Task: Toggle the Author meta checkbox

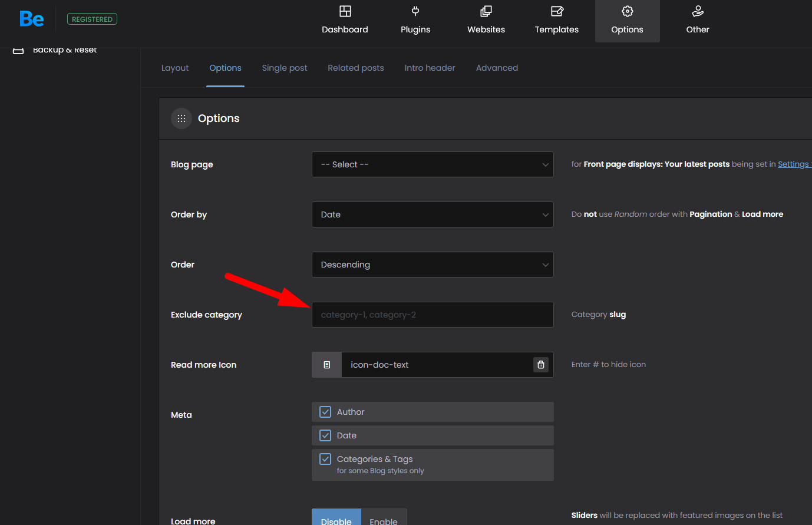Action: 325,412
